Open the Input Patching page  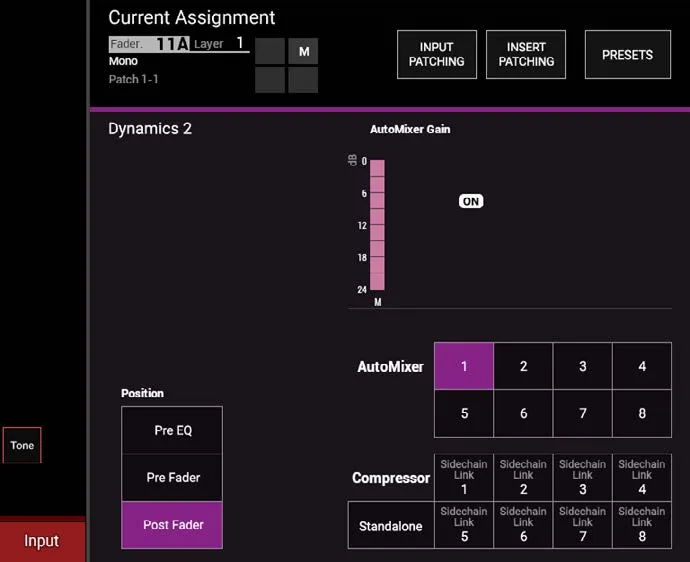pyautogui.click(x=437, y=55)
